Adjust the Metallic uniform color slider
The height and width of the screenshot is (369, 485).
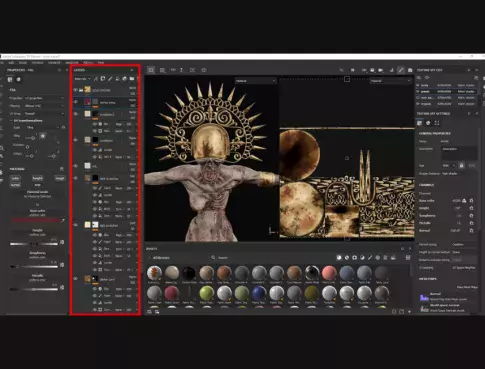[x=34, y=289]
